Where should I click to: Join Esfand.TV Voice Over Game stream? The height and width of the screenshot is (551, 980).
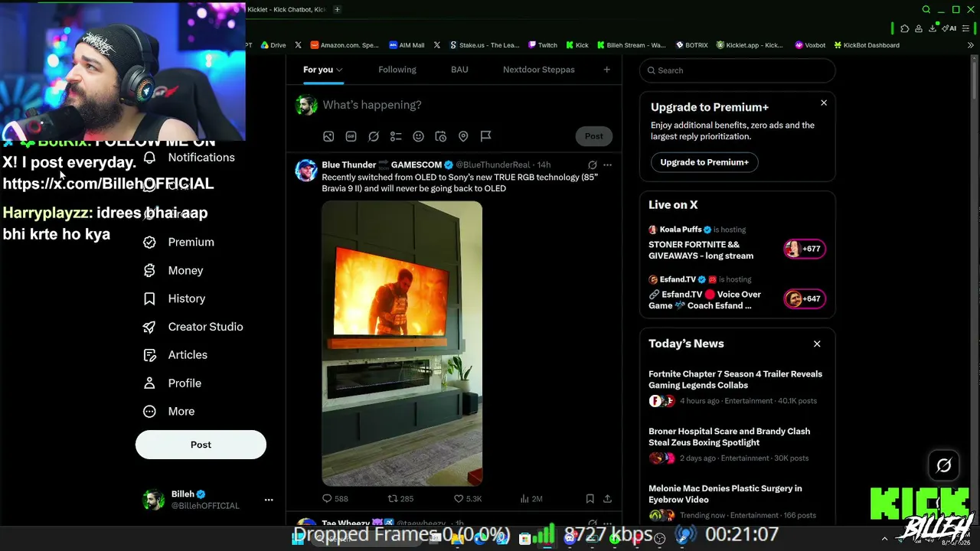(x=737, y=292)
